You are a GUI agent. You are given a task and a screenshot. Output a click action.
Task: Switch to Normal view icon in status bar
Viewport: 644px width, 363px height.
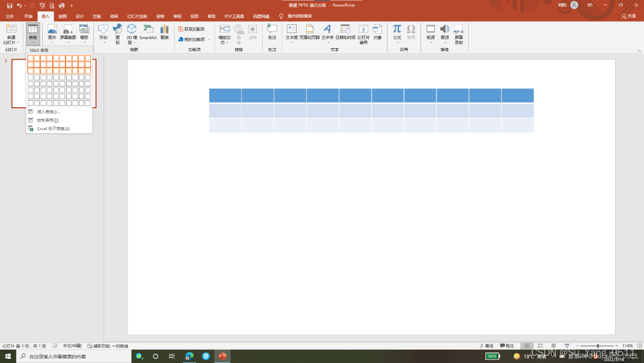pyautogui.click(x=527, y=346)
